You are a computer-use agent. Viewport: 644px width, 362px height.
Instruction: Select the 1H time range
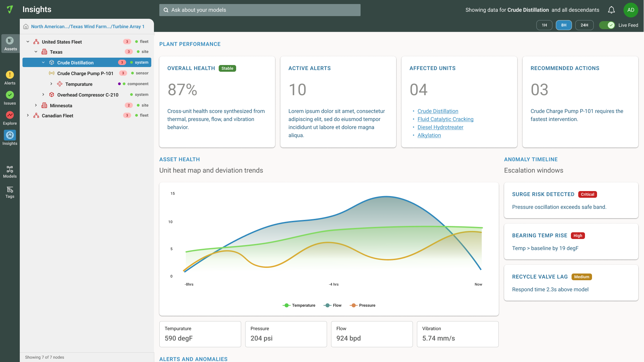[x=544, y=25]
